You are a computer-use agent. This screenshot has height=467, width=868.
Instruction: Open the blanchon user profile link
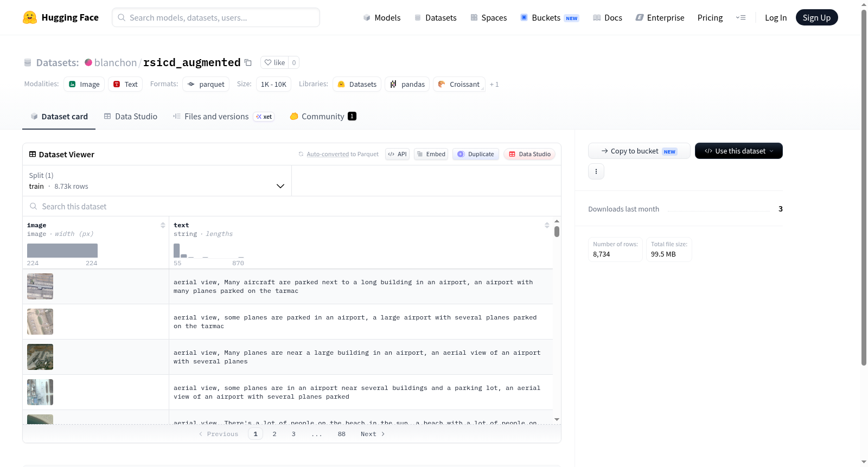(116, 62)
